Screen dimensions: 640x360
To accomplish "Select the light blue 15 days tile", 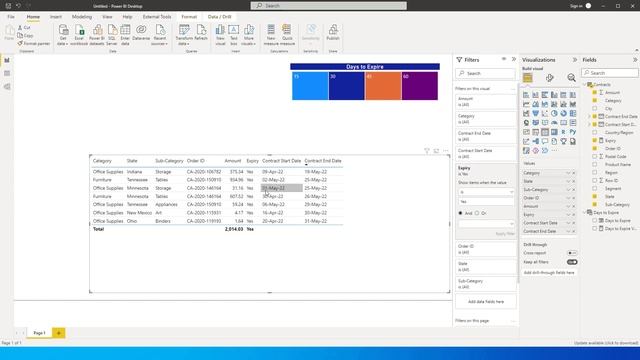I will coord(310,86).
